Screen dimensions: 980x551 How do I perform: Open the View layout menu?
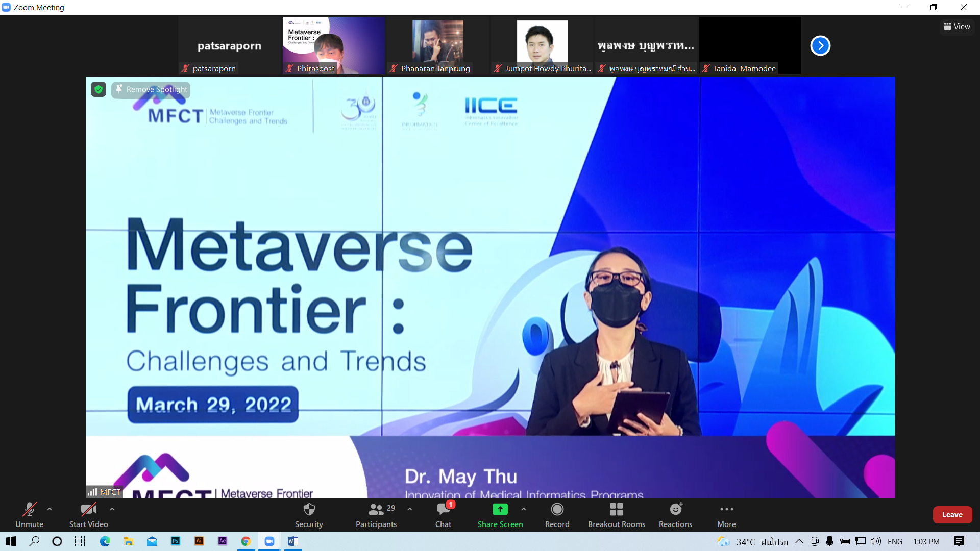pyautogui.click(x=957, y=27)
